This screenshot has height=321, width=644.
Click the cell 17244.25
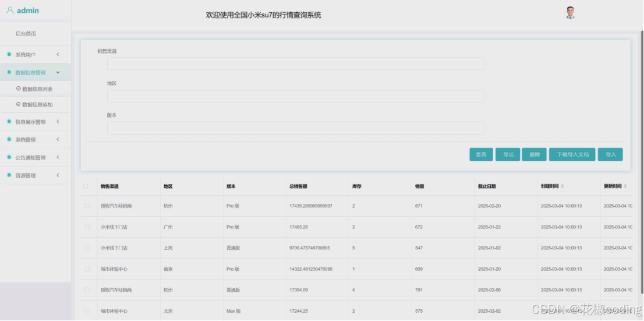tap(299, 311)
